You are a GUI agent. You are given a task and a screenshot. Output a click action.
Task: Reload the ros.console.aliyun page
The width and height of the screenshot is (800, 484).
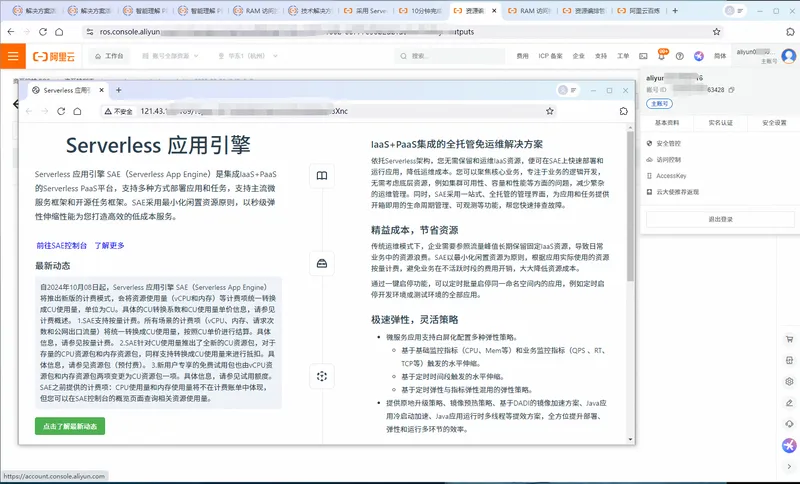[43, 32]
